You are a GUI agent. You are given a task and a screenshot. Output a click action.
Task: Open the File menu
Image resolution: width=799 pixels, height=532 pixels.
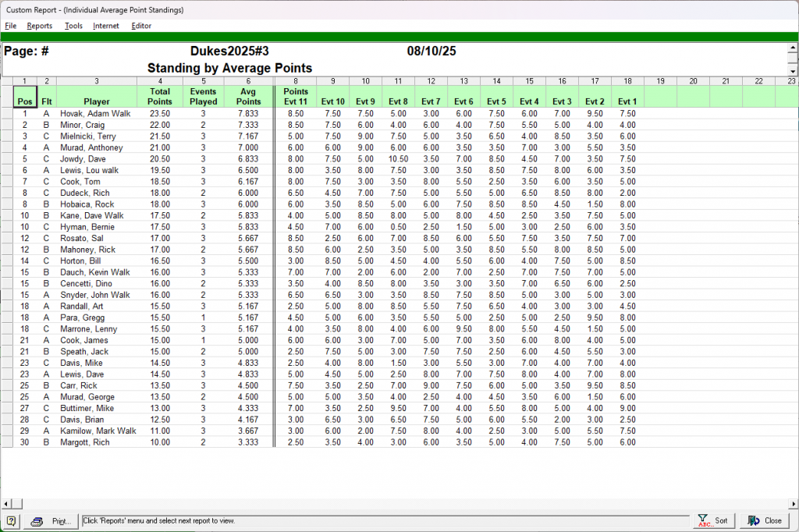click(10, 26)
